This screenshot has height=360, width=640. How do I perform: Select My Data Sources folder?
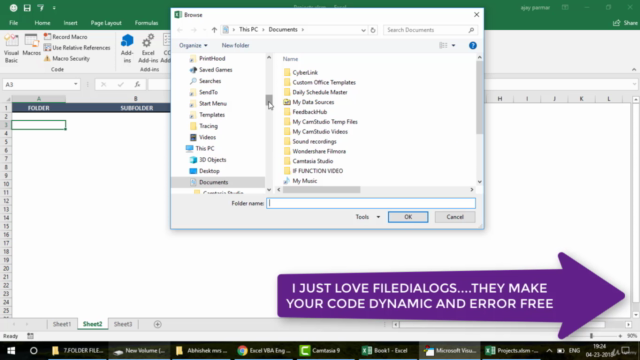313,102
